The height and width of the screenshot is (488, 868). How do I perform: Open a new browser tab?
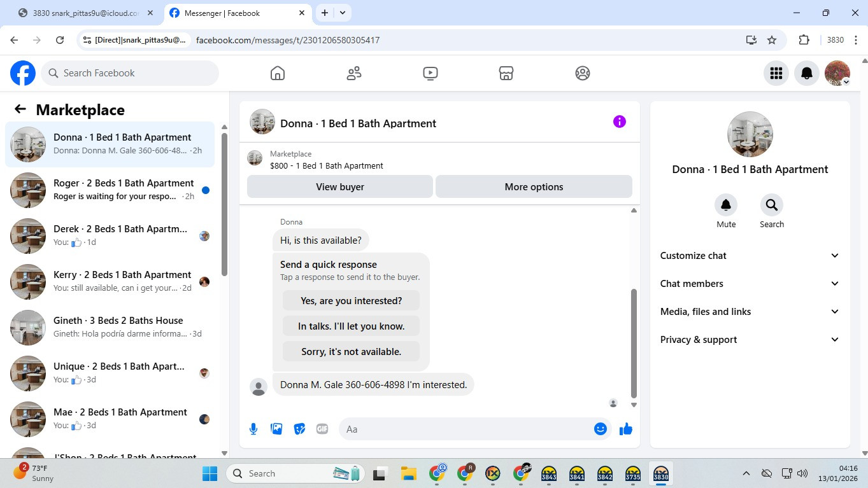click(325, 13)
